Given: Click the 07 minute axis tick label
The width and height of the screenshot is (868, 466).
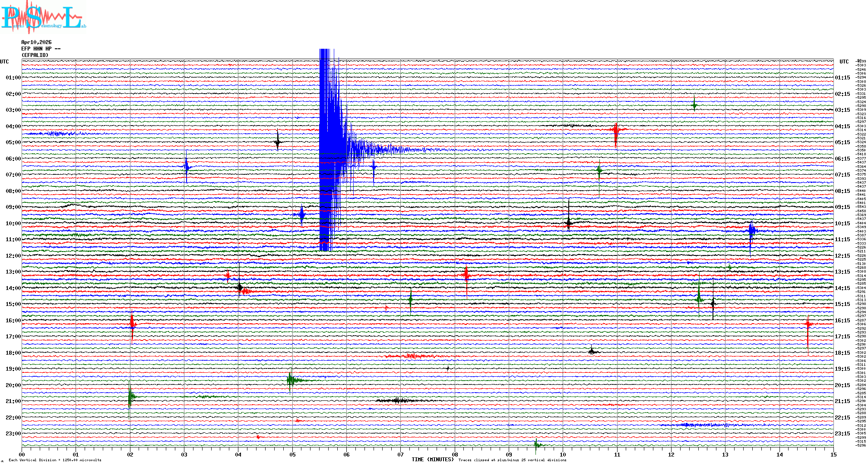Looking at the screenshot, I should (400, 454).
